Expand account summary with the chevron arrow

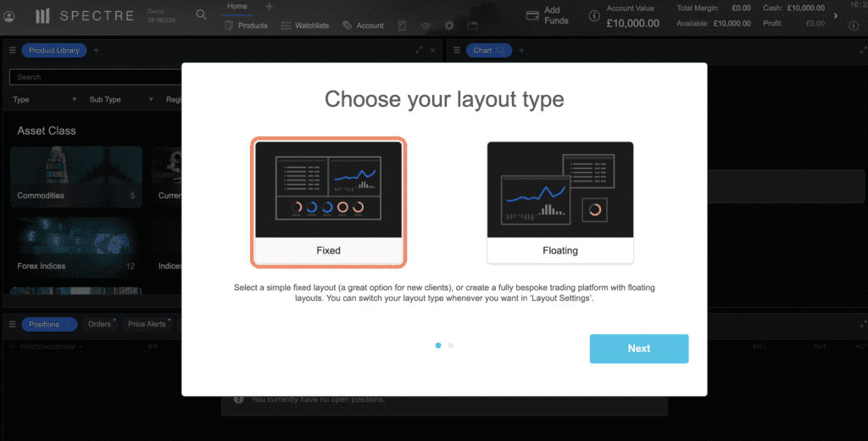tap(836, 15)
